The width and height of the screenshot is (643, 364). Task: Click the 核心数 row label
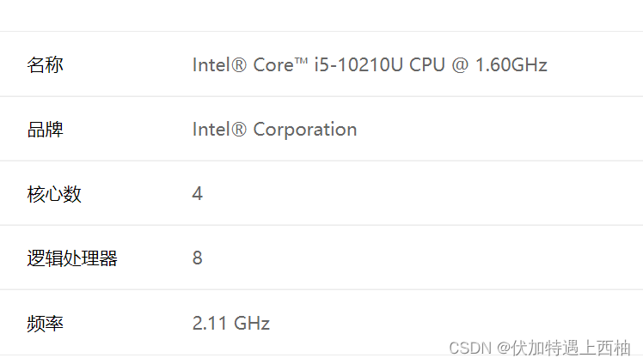click(x=54, y=194)
